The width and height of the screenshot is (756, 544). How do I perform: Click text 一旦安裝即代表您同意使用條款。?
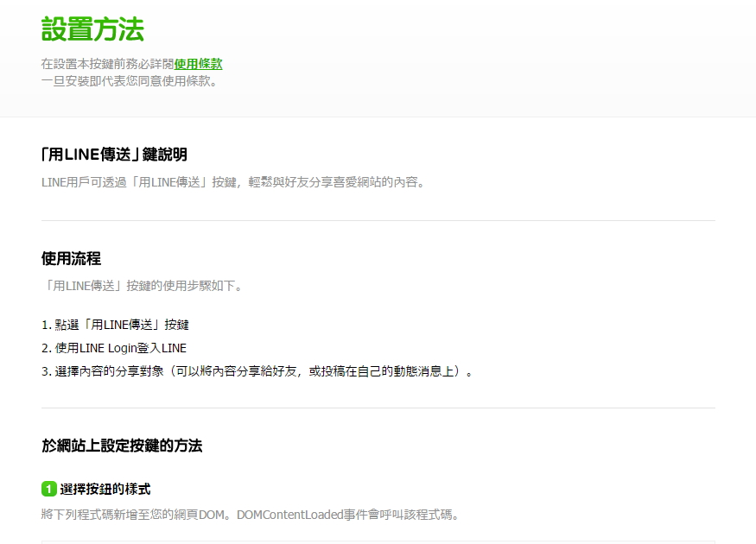click(131, 81)
